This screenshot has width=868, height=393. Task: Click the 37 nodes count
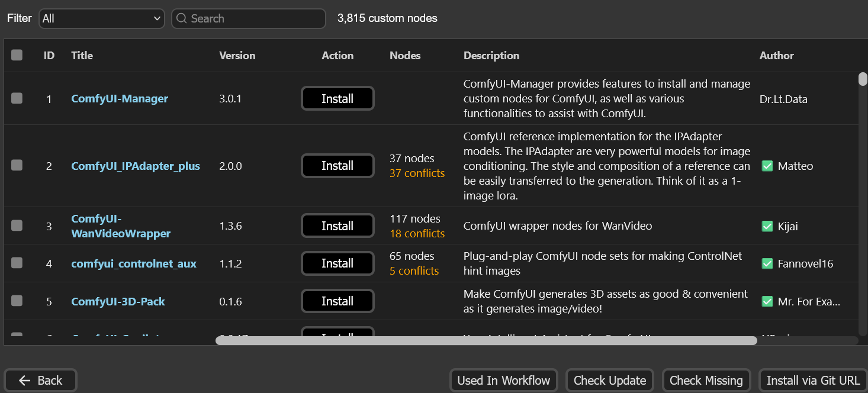pyautogui.click(x=412, y=159)
